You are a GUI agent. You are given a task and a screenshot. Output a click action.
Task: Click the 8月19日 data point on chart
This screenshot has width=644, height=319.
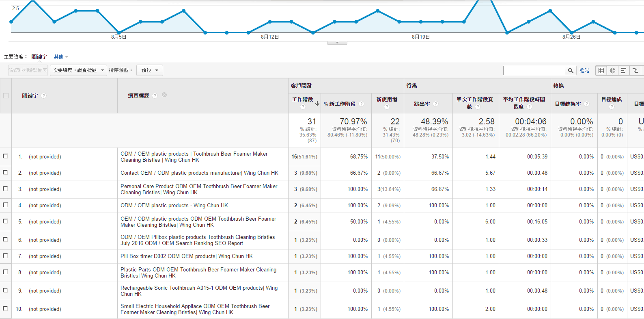(x=421, y=22)
